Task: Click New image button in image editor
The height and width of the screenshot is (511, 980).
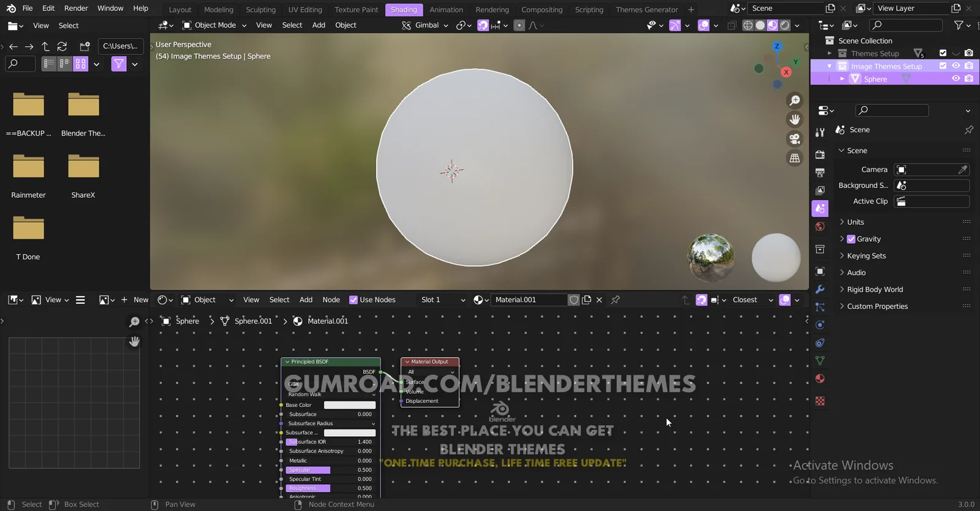Action: pyautogui.click(x=135, y=300)
